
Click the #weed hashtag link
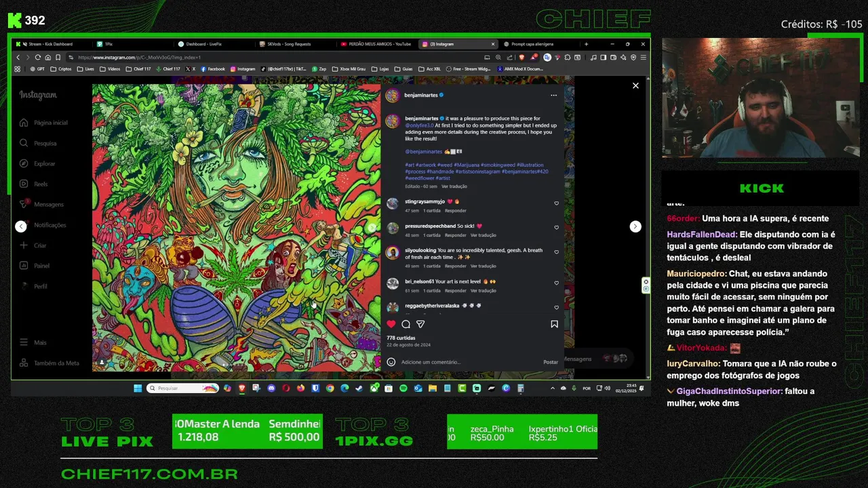[x=445, y=165]
